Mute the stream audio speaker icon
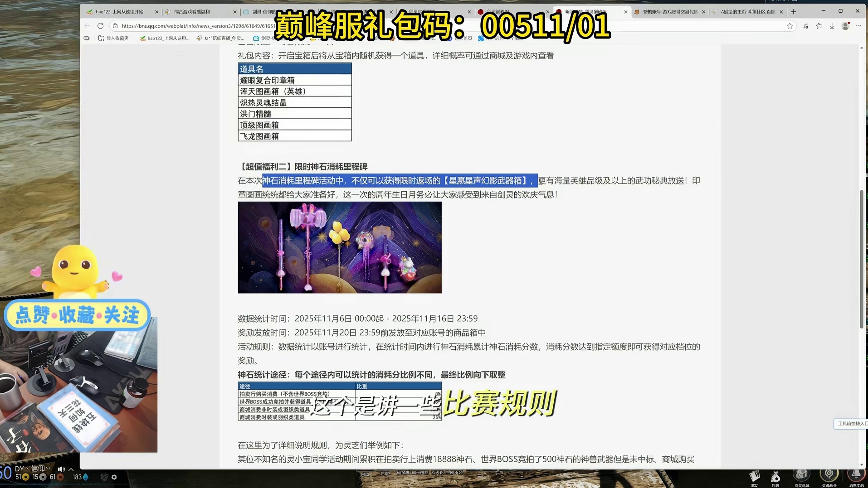This screenshot has height=488, width=868. 61,469
